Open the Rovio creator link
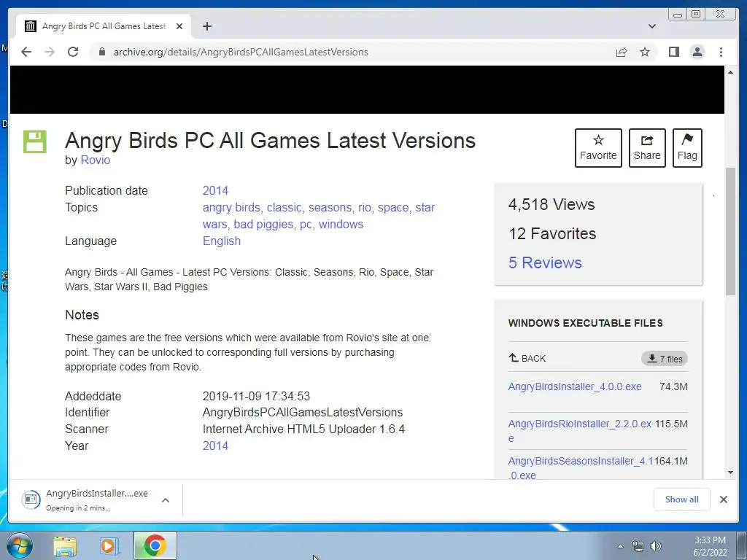Image resolution: width=747 pixels, height=560 pixels. pyautogui.click(x=96, y=160)
